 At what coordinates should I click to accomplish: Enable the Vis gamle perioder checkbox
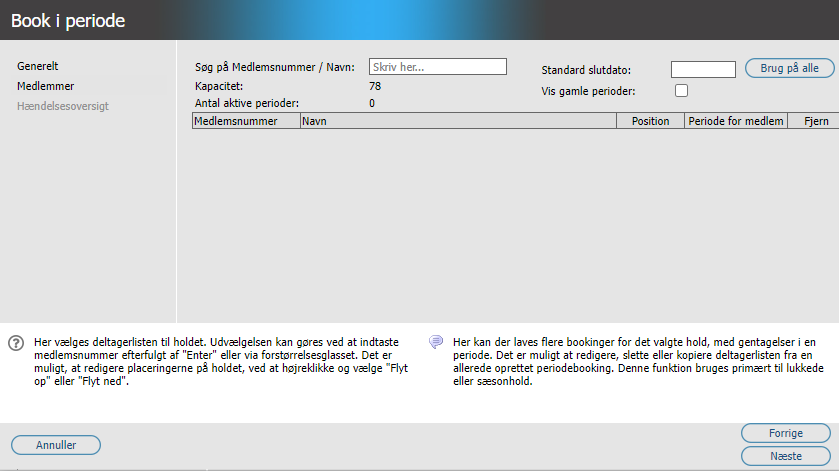coord(681,90)
